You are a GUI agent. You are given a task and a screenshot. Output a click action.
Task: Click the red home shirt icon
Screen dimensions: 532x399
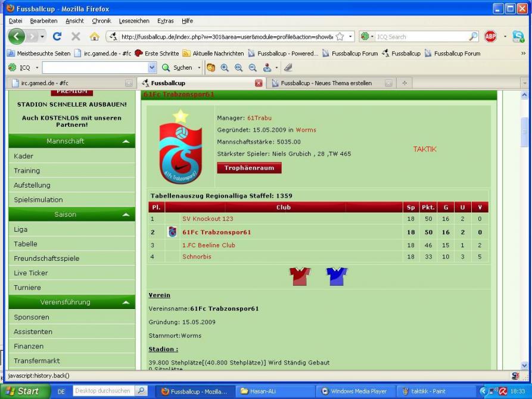(300, 276)
